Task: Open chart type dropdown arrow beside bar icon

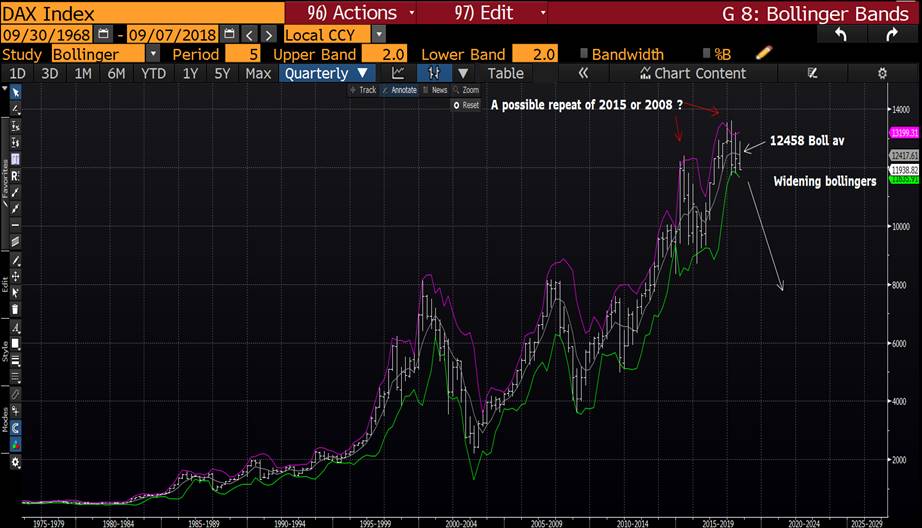Action: coord(463,73)
